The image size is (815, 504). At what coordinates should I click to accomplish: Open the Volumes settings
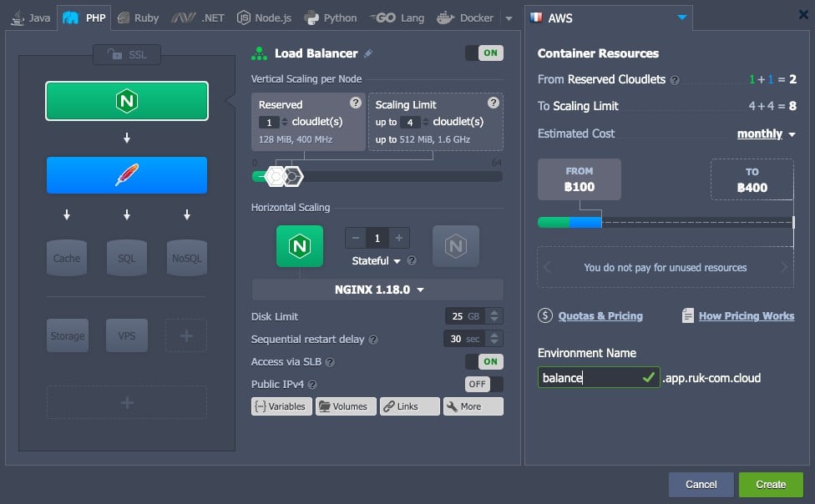coord(346,406)
